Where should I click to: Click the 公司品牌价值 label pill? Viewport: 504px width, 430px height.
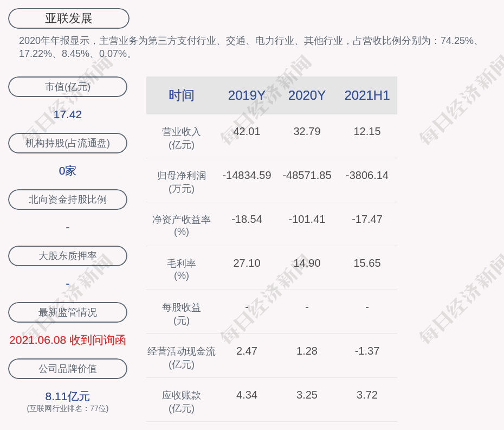point(68,369)
